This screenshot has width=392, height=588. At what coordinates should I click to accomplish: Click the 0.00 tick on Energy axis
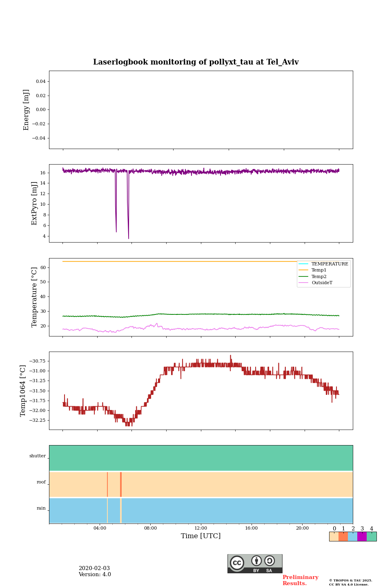(40, 110)
